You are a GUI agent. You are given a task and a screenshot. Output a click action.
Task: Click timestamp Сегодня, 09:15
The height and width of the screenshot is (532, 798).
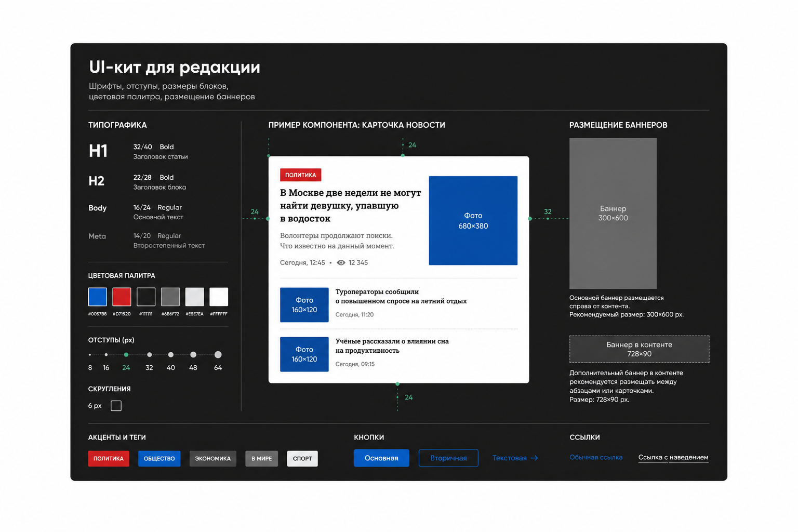click(355, 364)
